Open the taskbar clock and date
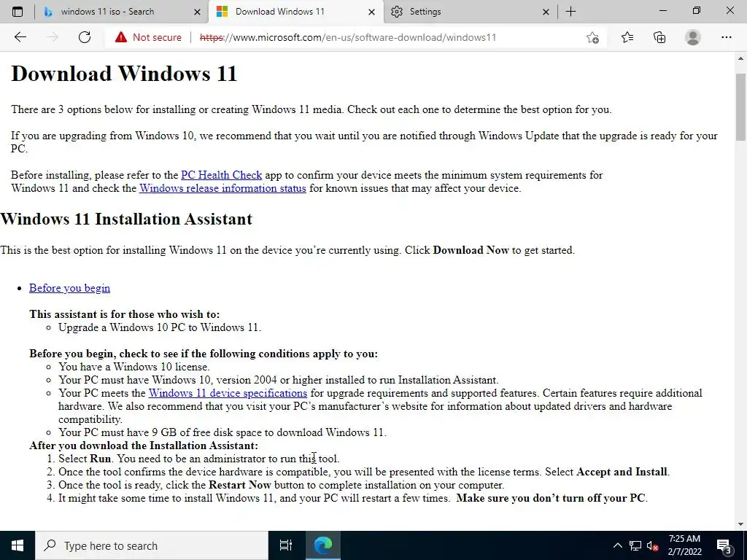 (x=684, y=545)
